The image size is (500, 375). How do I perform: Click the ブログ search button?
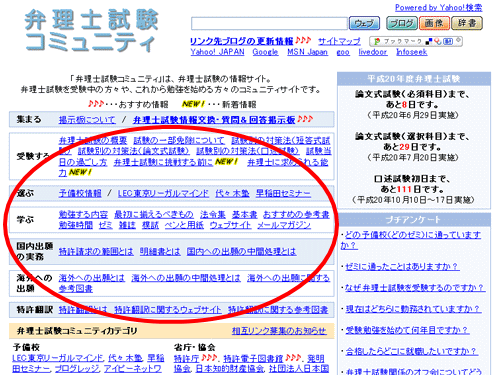click(402, 23)
